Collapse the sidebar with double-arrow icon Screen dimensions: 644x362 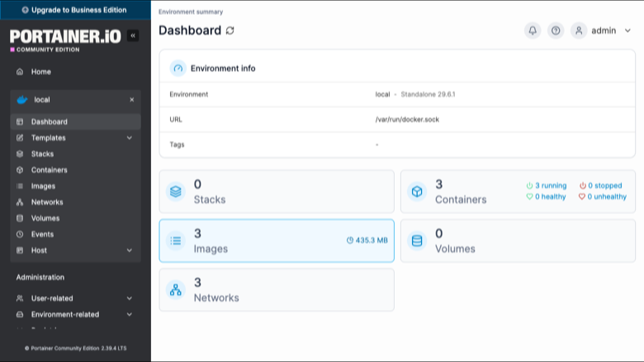pyautogui.click(x=133, y=35)
